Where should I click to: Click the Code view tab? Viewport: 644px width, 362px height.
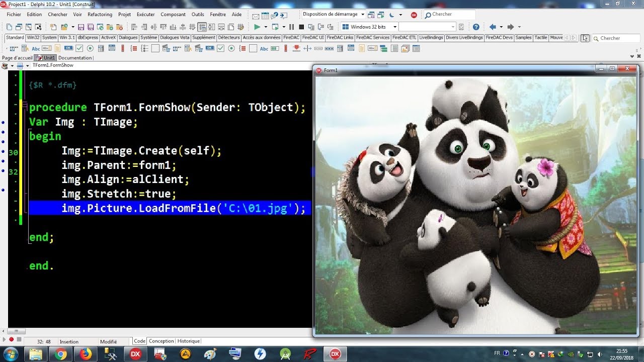pos(139,341)
